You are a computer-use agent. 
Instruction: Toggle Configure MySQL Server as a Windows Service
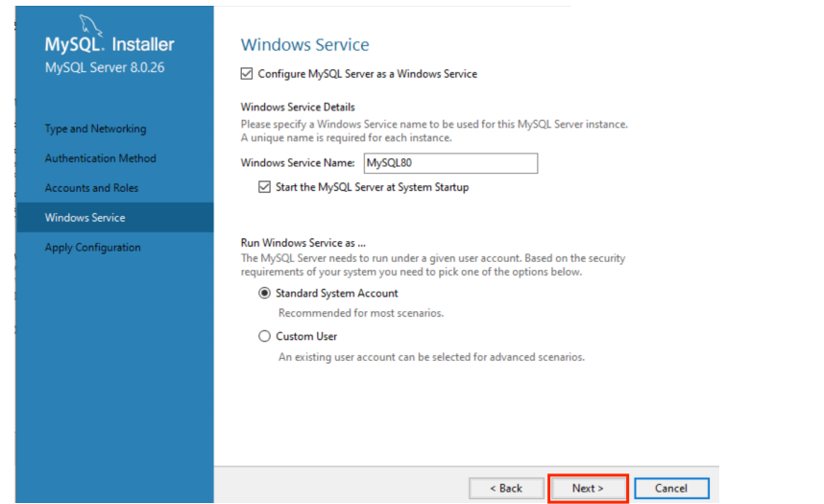point(247,74)
